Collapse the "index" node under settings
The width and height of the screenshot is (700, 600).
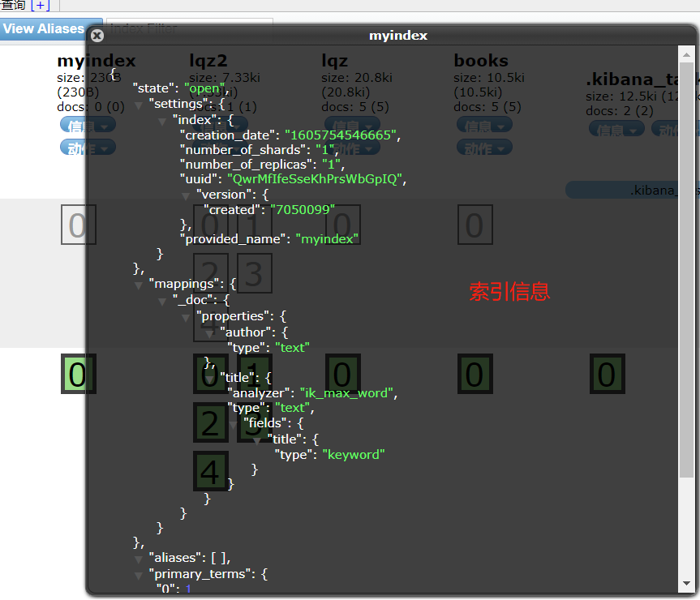pos(162,122)
